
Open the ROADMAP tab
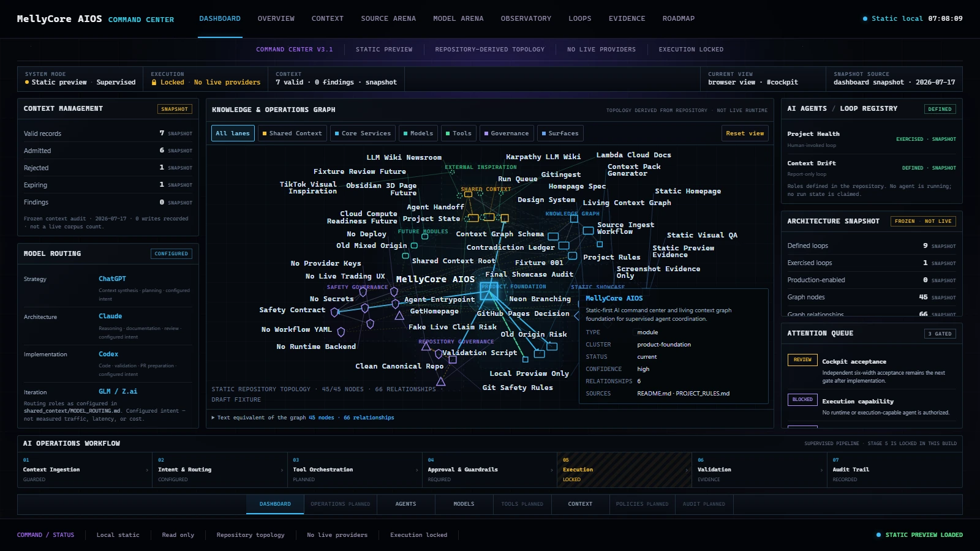coord(679,18)
